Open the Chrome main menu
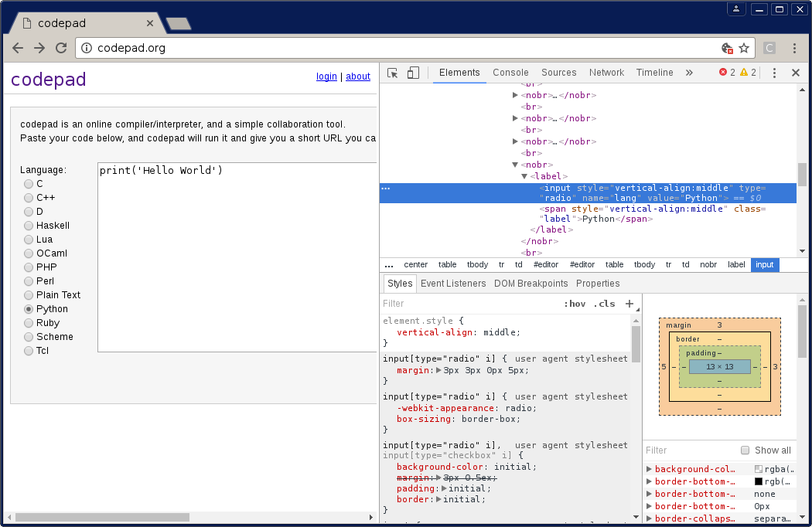812x527 pixels. coord(795,48)
